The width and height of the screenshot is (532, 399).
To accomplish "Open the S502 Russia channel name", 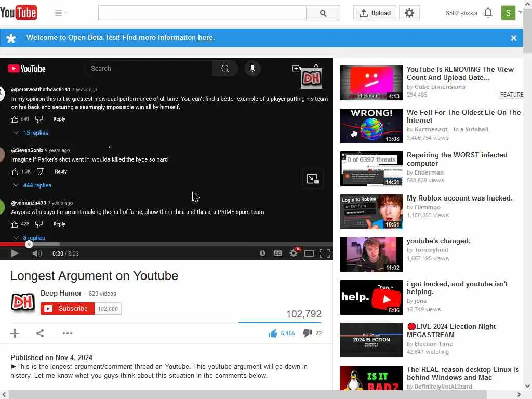I will click(x=461, y=13).
